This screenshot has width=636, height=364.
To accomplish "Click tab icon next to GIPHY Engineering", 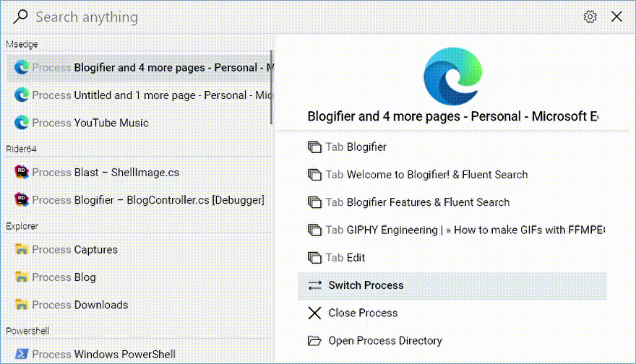I will pos(314,230).
